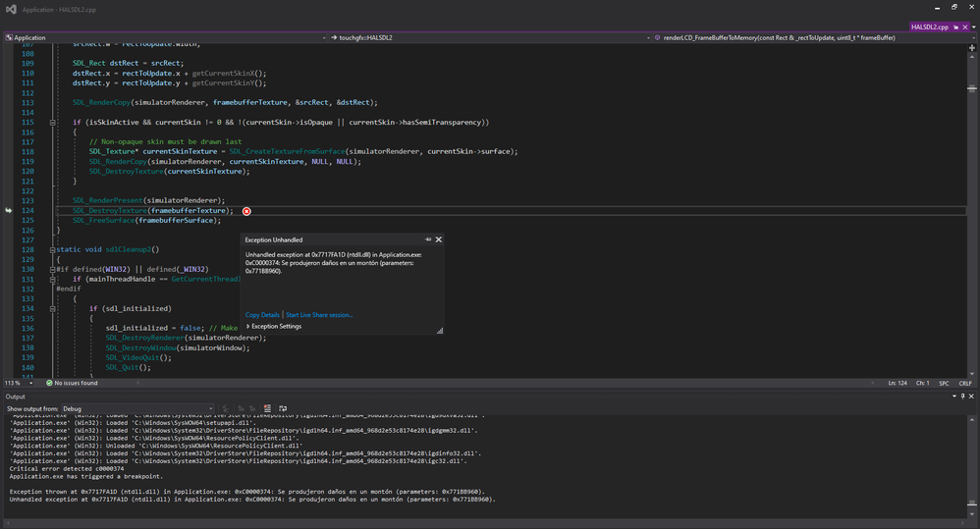
Task: Collapse the if block at line 134
Action: 52,308
